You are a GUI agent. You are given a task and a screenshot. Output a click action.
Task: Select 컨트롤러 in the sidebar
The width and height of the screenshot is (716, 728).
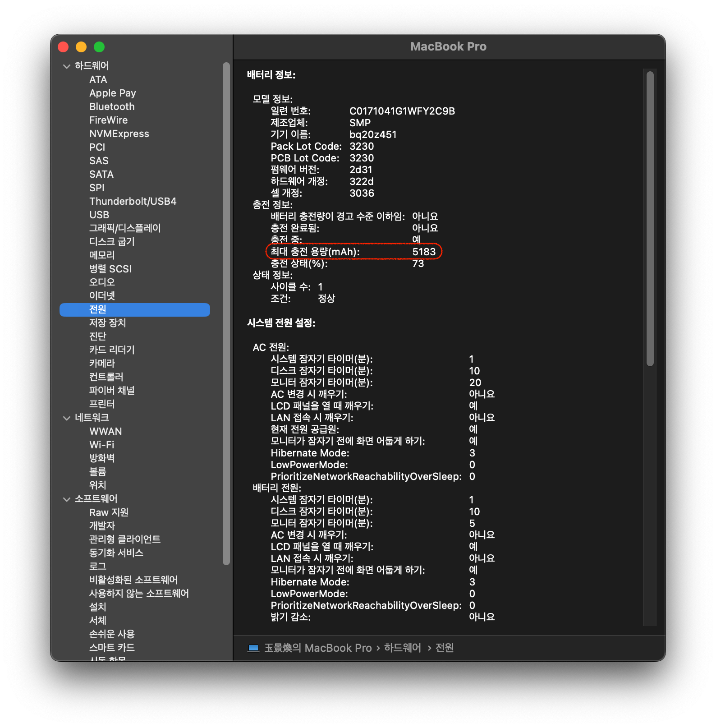coord(106,377)
